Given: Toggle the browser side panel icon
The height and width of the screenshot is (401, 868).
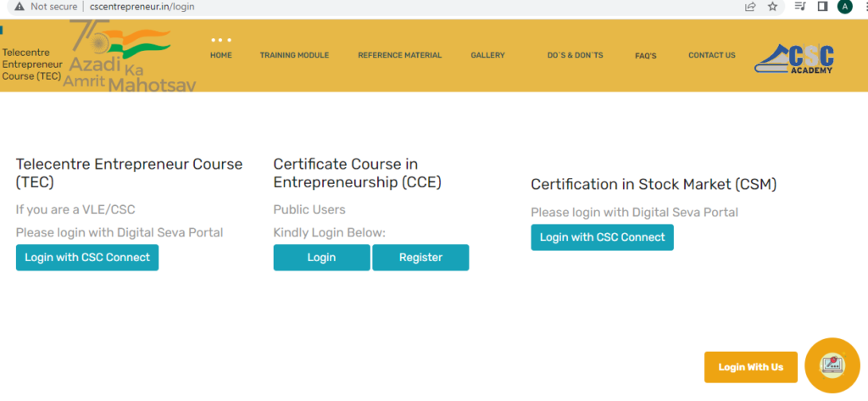Looking at the screenshot, I should pyautogui.click(x=822, y=7).
